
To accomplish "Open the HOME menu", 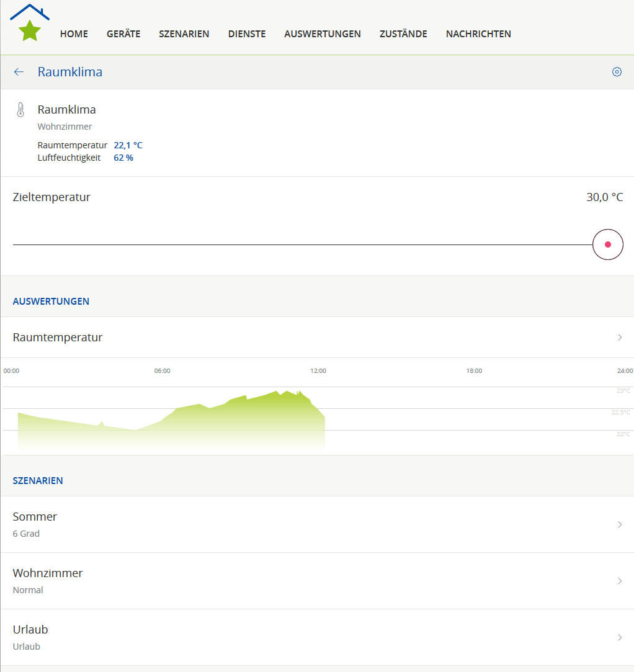I will [x=74, y=34].
